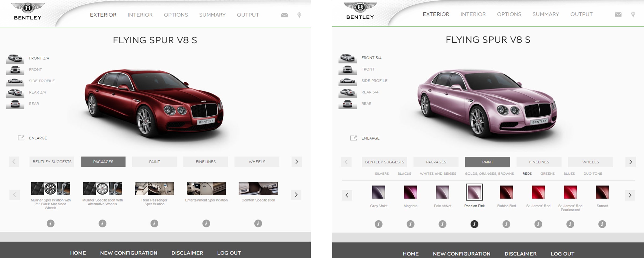Image resolution: width=644 pixels, height=258 pixels.
Task: Open the envelope contact icon in header
Action: click(284, 15)
